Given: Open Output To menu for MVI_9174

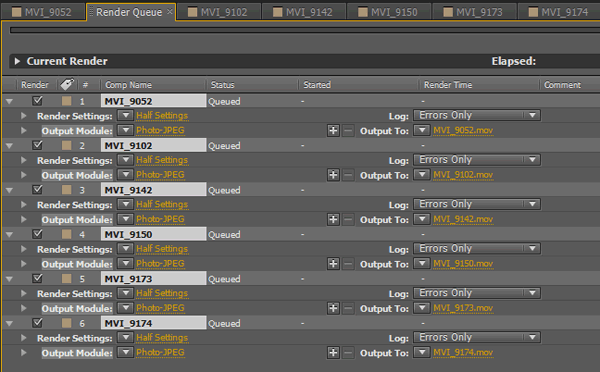Looking at the screenshot, I should [422, 352].
